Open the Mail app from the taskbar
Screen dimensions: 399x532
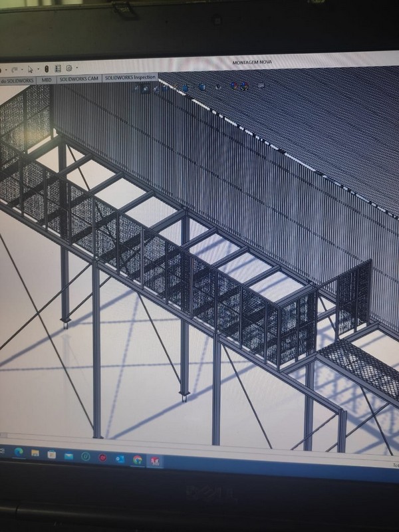pyautogui.click(x=69, y=456)
